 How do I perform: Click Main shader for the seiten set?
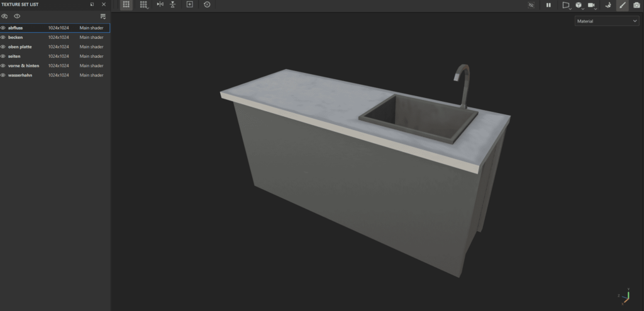pyautogui.click(x=91, y=57)
